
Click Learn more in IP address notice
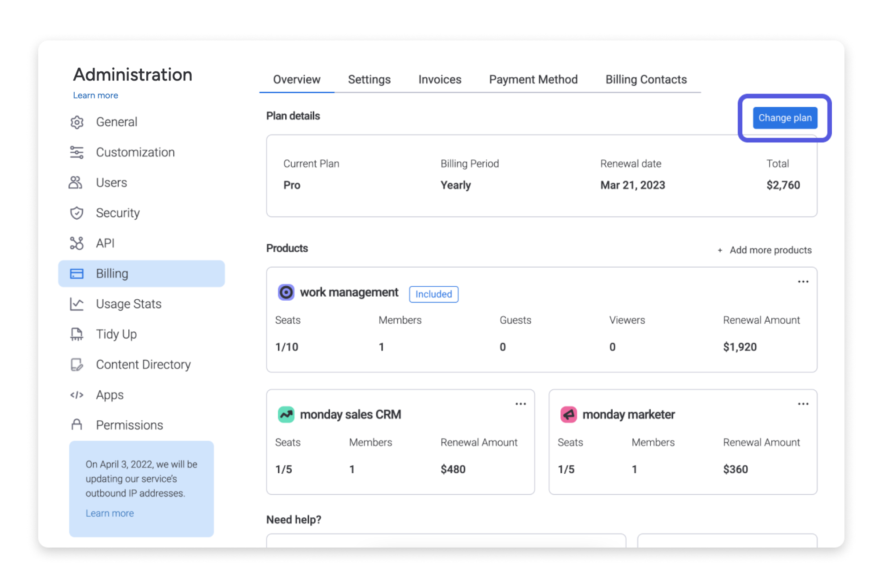pos(109,513)
